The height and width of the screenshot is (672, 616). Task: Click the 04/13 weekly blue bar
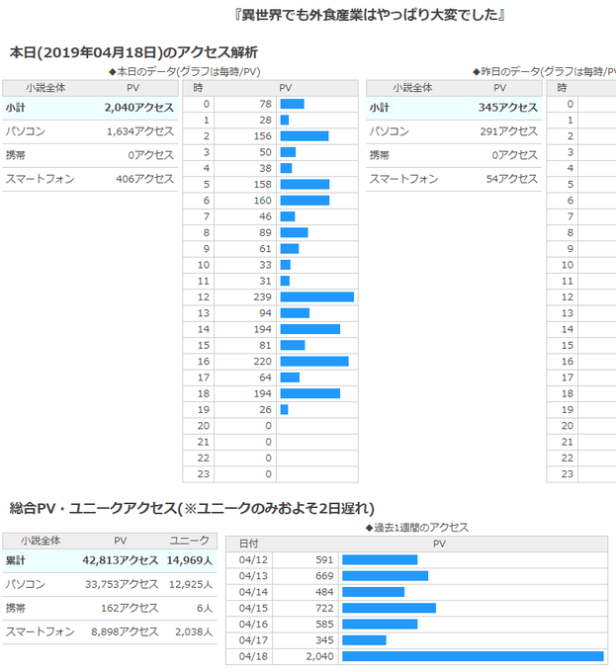tap(386, 576)
